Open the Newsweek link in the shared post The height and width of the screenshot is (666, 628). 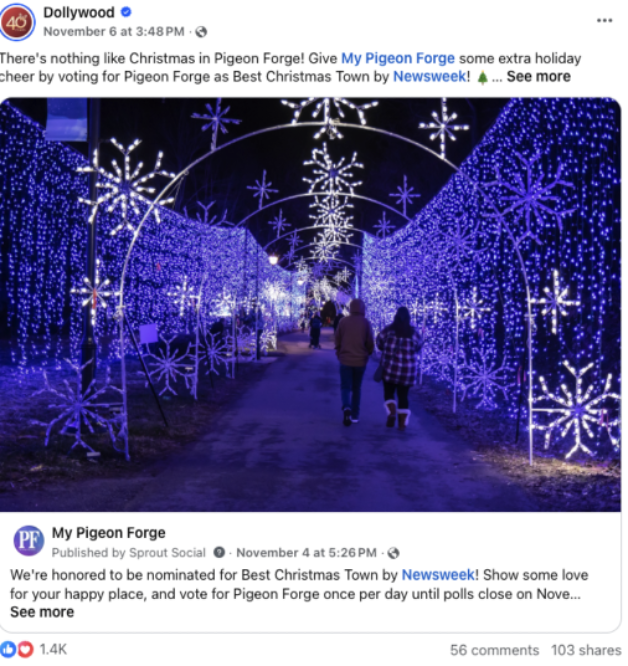click(438, 575)
